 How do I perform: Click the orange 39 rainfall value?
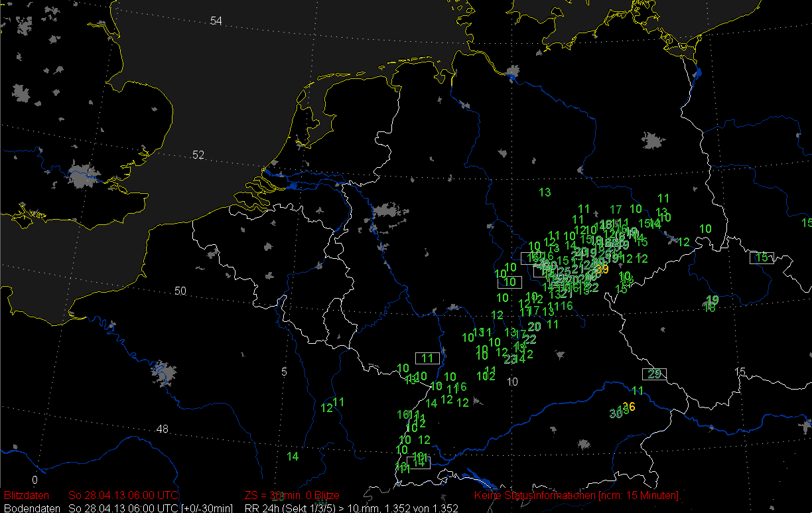[x=602, y=269]
